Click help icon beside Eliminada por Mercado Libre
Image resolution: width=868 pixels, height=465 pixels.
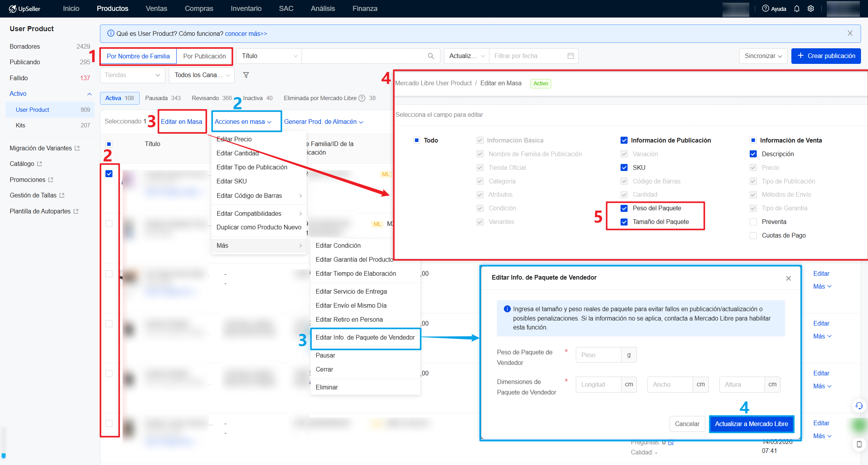[362, 98]
